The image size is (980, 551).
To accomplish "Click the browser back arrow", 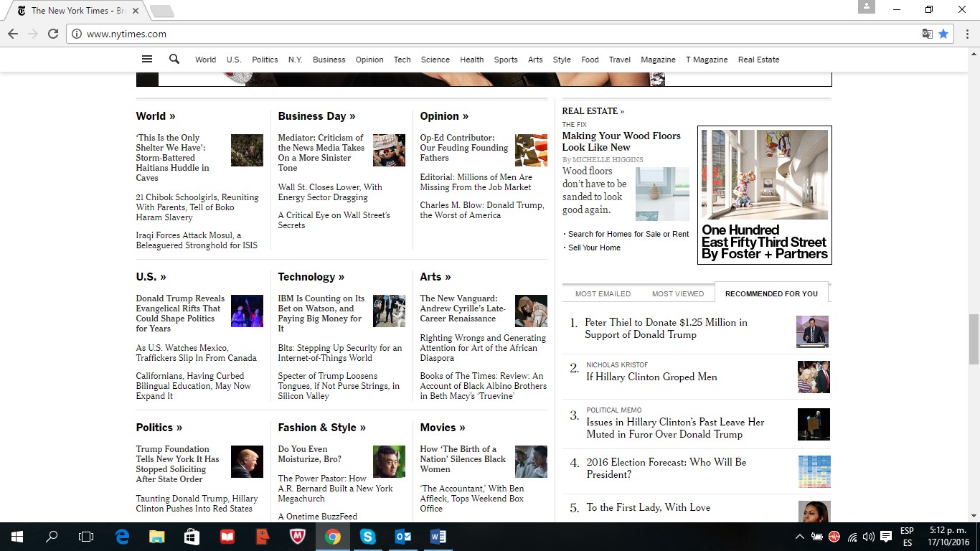I will click(x=13, y=34).
